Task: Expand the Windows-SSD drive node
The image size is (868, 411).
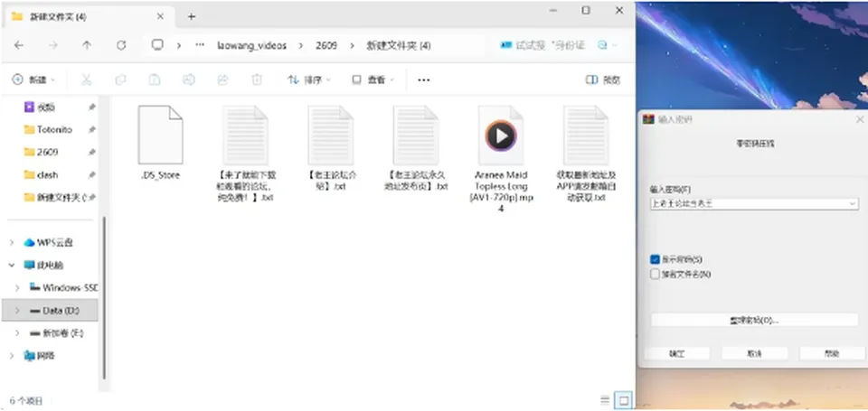Action: [18, 287]
